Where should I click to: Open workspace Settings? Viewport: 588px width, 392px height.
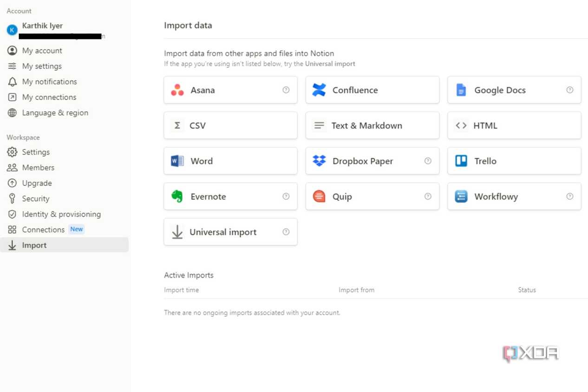tap(65, 152)
